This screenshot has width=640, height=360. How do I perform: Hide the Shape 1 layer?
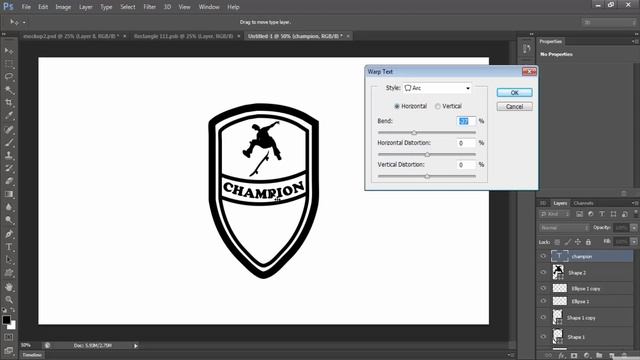[x=543, y=337]
